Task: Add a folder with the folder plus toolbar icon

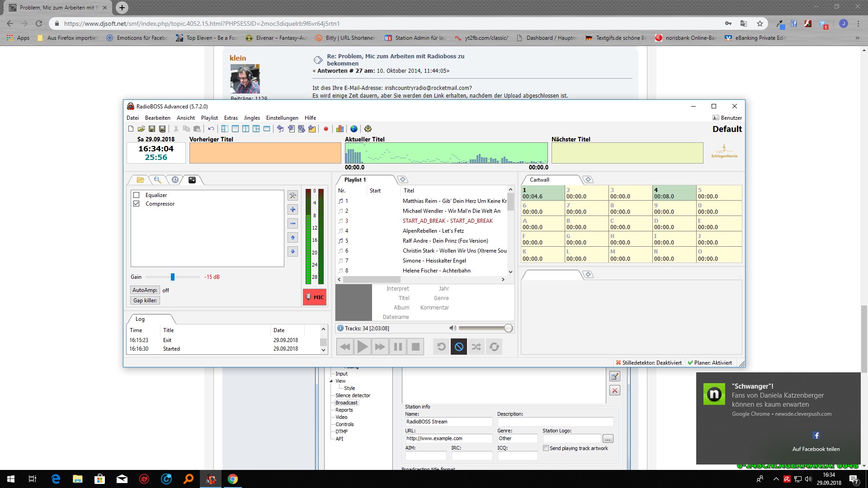Action: [312, 129]
